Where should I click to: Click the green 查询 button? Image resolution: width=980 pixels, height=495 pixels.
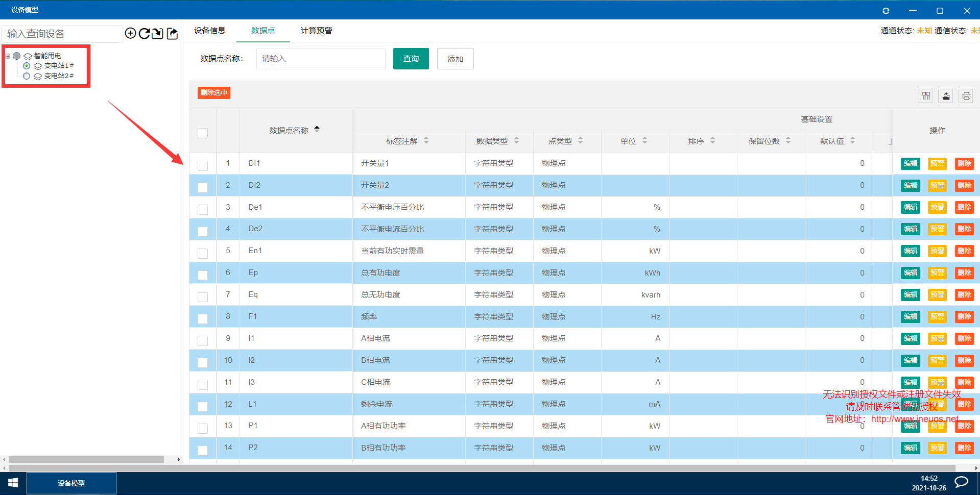(x=411, y=59)
